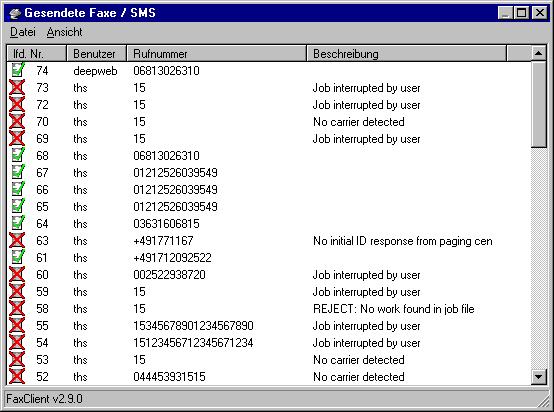Click the vertical scrollbar thumb
The image size is (554, 412).
pos(538,104)
